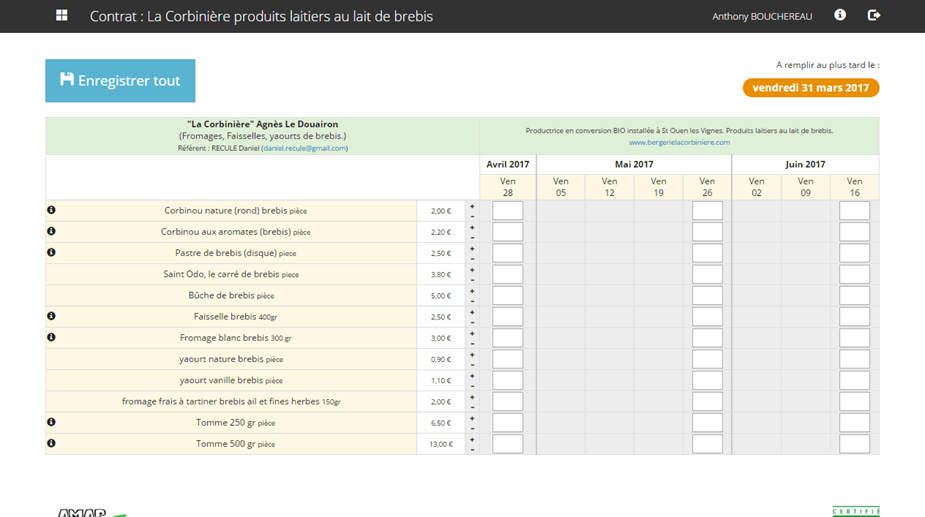Screen dimensions: 925x517
Task: Click info icon beside Tomme 500 gr
Action: (51, 443)
